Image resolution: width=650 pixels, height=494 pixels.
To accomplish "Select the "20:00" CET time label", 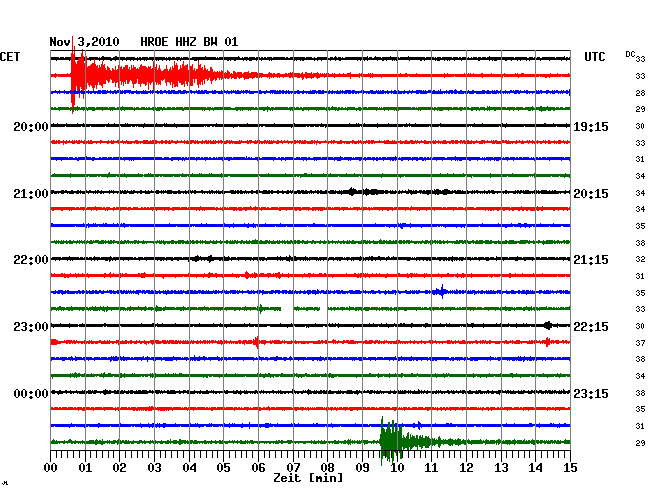I will tap(31, 126).
